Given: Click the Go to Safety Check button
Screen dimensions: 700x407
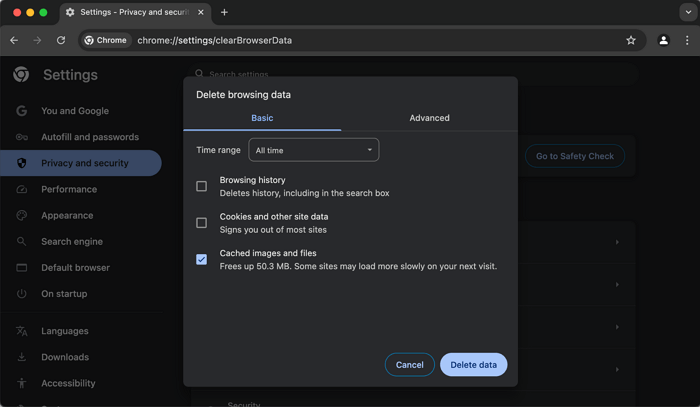Looking at the screenshot, I should (574, 156).
